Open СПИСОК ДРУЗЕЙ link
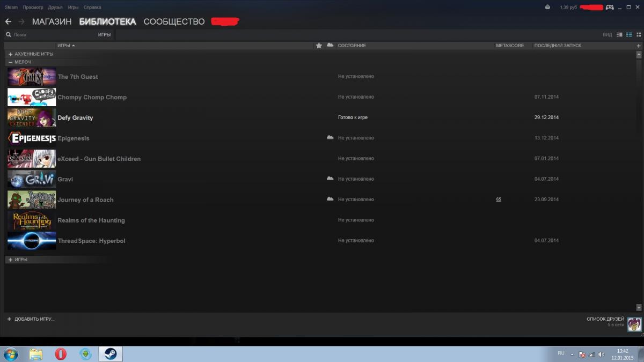644x362 pixels. click(605, 319)
